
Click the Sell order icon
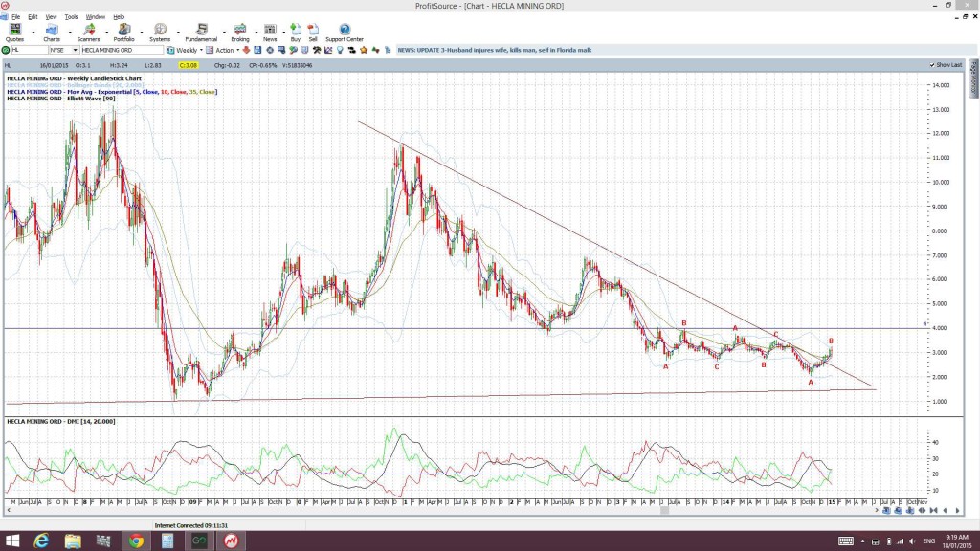(x=313, y=30)
